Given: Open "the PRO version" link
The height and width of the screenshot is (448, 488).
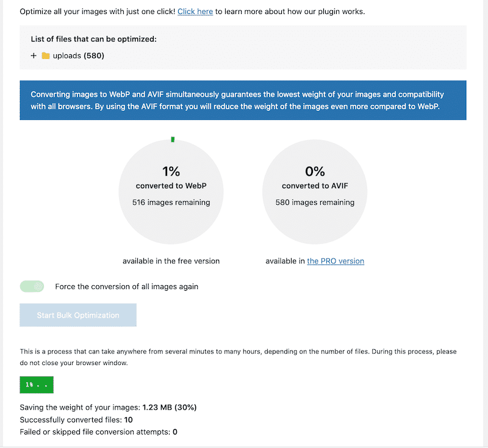Looking at the screenshot, I should (335, 261).
